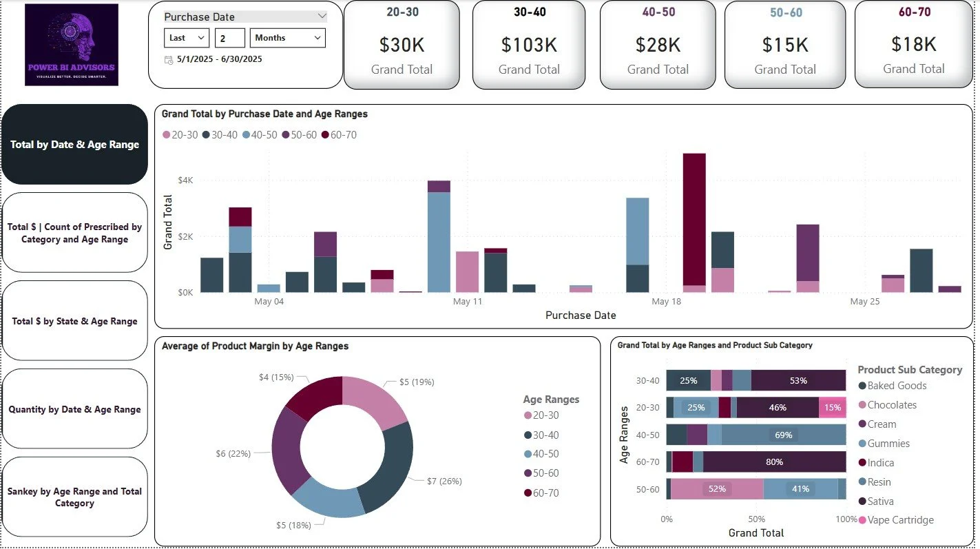The width and height of the screenshot is (980, 549).
Task: Click 'Grand Total by Purchase Date and Age Ranges' title
Action: click(264, 114)
